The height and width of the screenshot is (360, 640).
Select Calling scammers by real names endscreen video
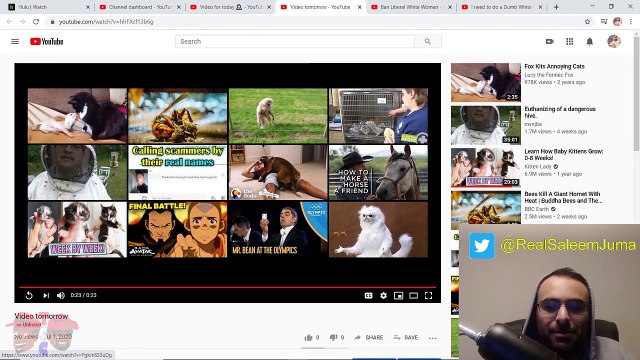[x=178, y=172]
